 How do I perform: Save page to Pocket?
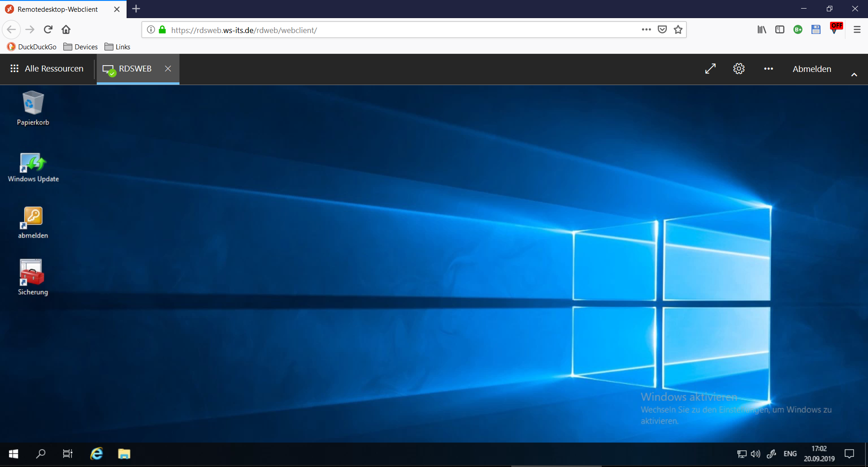point(662,29)
